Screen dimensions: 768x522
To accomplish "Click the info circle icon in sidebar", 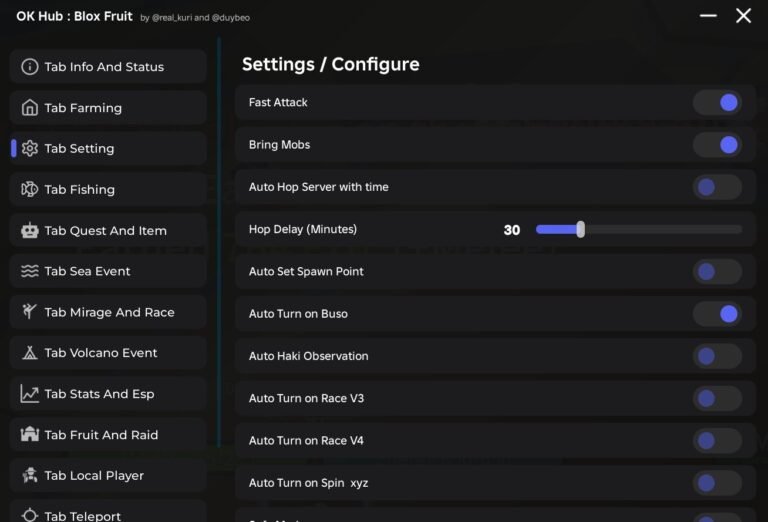I will [29, 67].
